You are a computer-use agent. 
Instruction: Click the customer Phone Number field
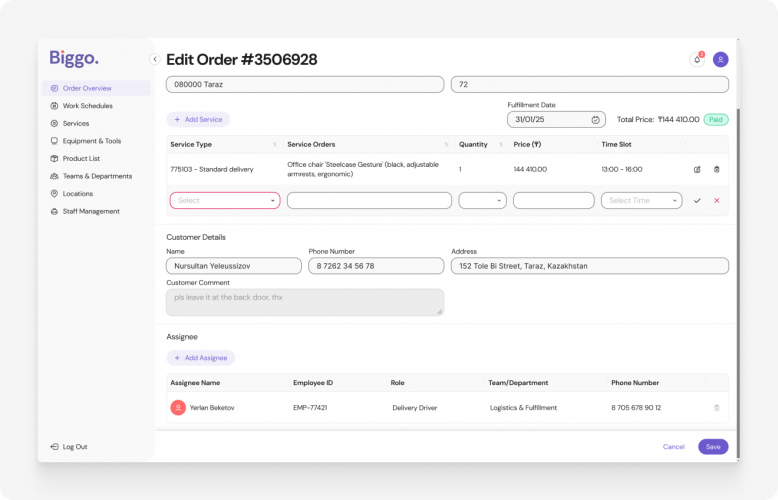coord(376,266)
